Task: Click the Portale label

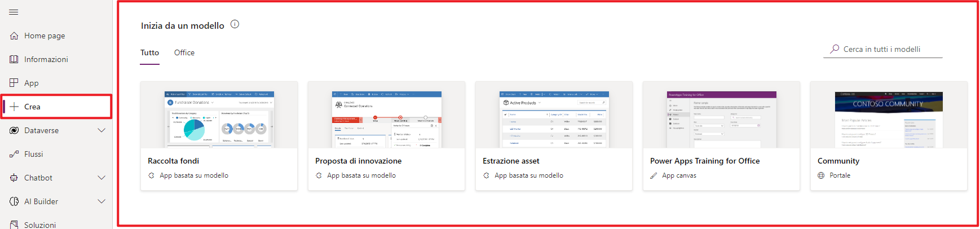Action: tap(840, 175)
